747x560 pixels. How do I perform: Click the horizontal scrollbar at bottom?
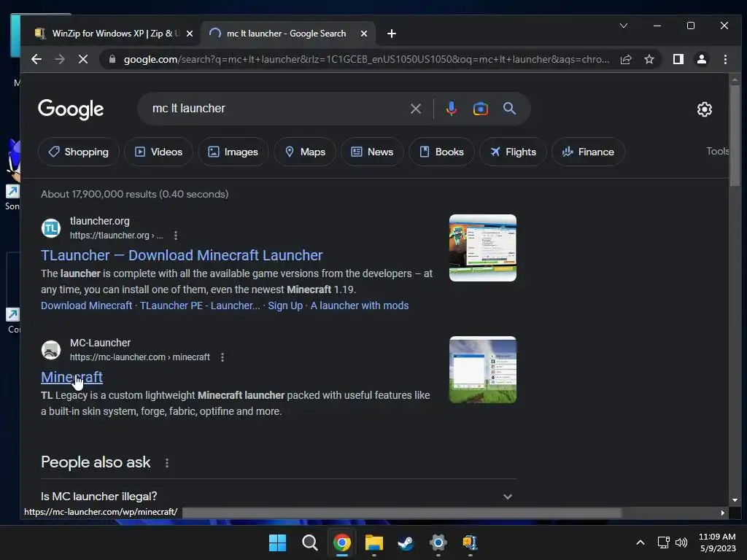click(x=402, y=513)
